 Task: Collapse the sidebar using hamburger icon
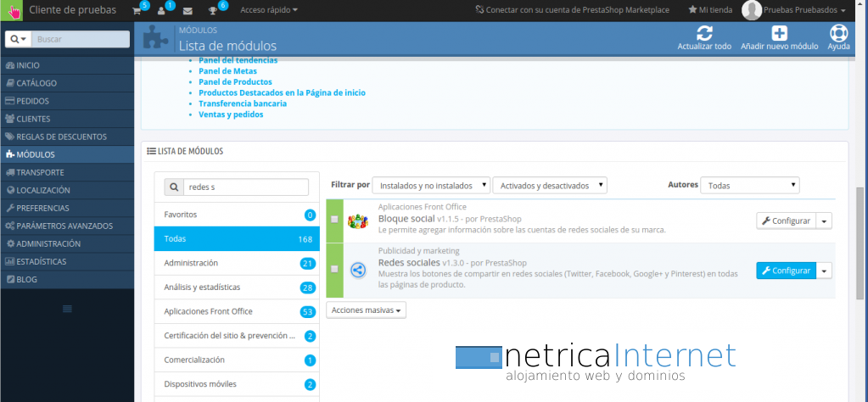(x=67, y=309)
